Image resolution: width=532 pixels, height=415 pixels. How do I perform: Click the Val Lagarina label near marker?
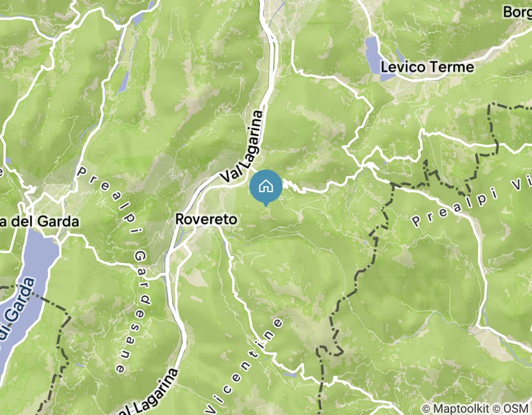(242, 146)
